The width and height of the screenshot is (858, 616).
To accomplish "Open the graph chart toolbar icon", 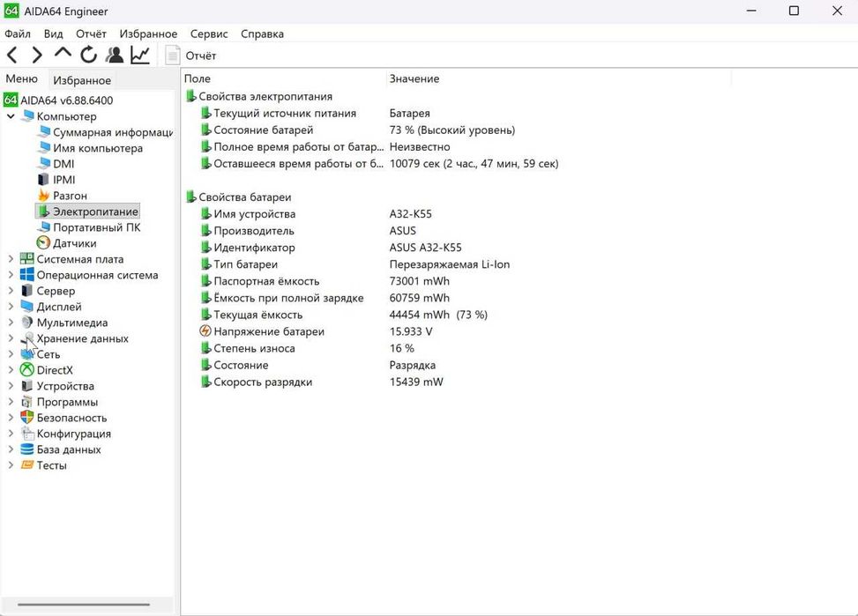I will [140, 55].
